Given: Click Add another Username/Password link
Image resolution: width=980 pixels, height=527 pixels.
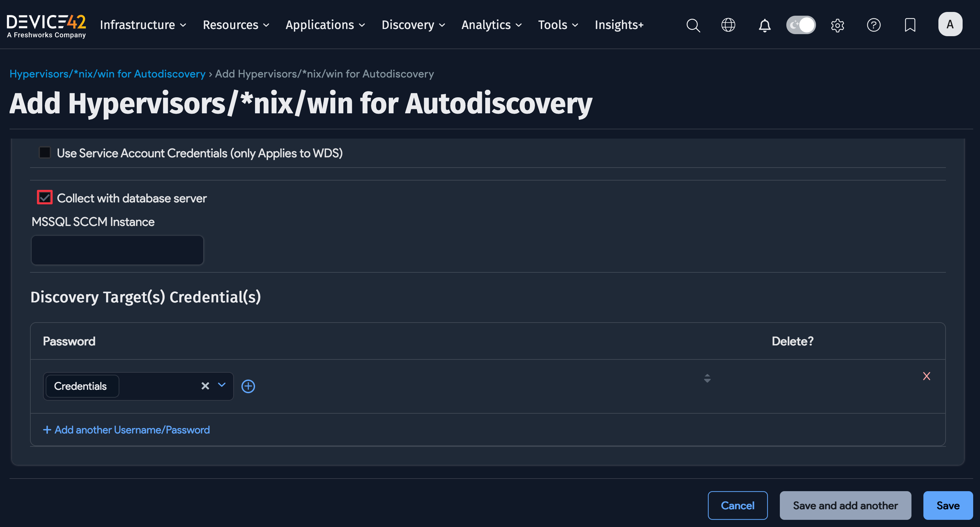Looking at the screenshot, I should [126, 430].
